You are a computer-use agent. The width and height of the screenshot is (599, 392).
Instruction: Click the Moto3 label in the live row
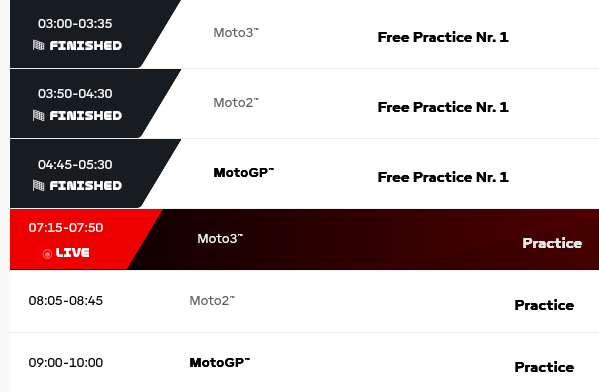(220, 238)
